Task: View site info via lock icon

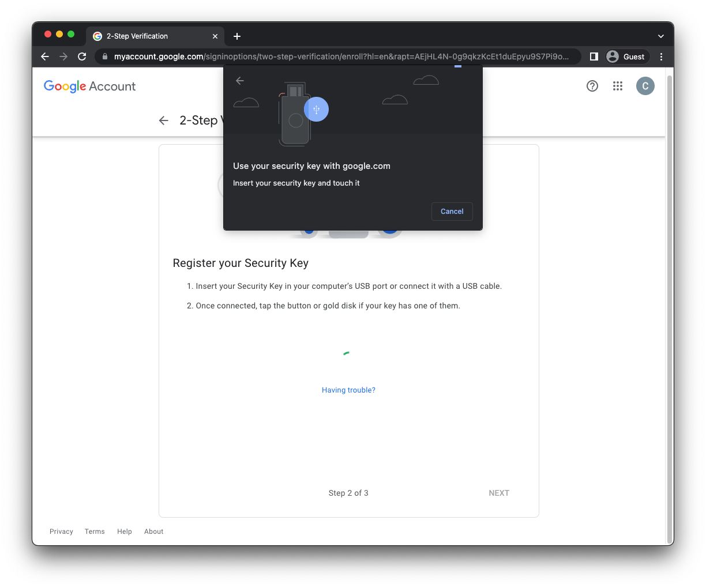Action: coord(104,56)
